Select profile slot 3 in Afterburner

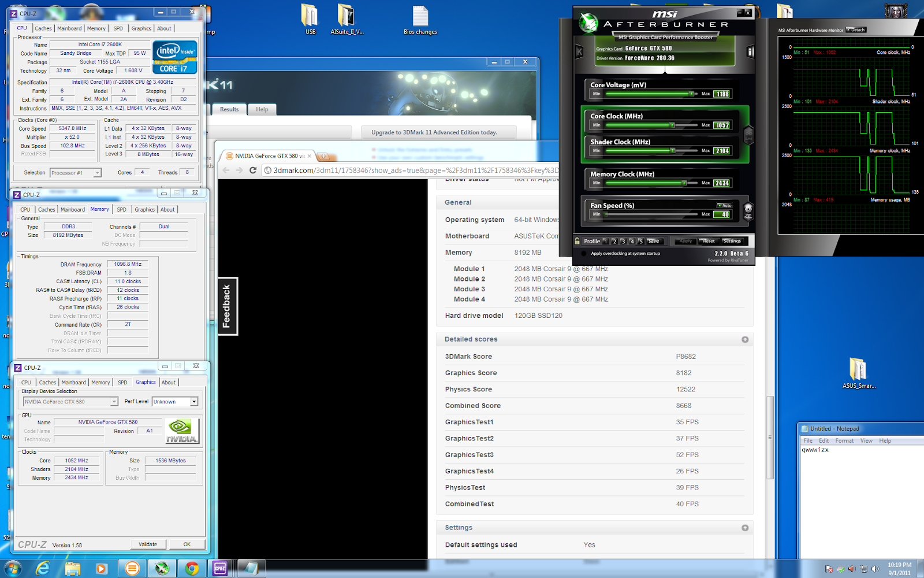623,241
